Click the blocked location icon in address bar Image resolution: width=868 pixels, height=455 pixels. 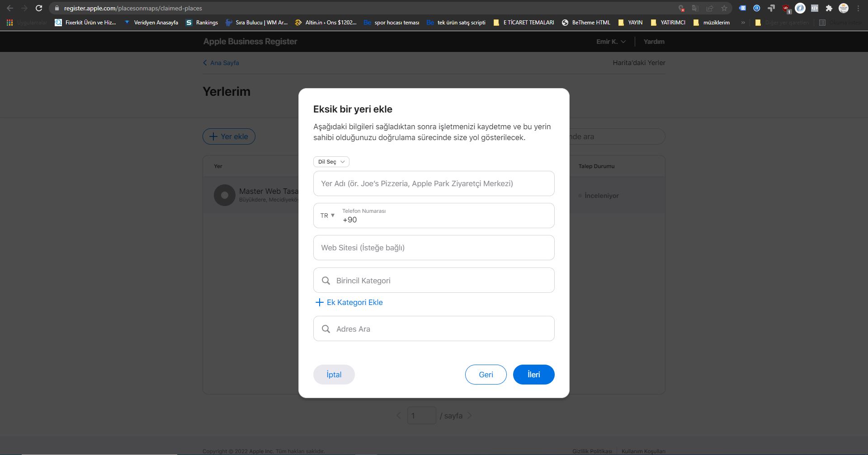[x=681, y=8]
